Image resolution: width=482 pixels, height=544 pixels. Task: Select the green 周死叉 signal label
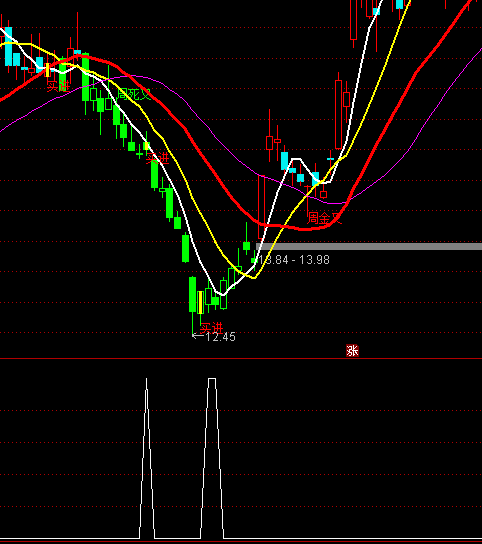[x=134, y=94]
